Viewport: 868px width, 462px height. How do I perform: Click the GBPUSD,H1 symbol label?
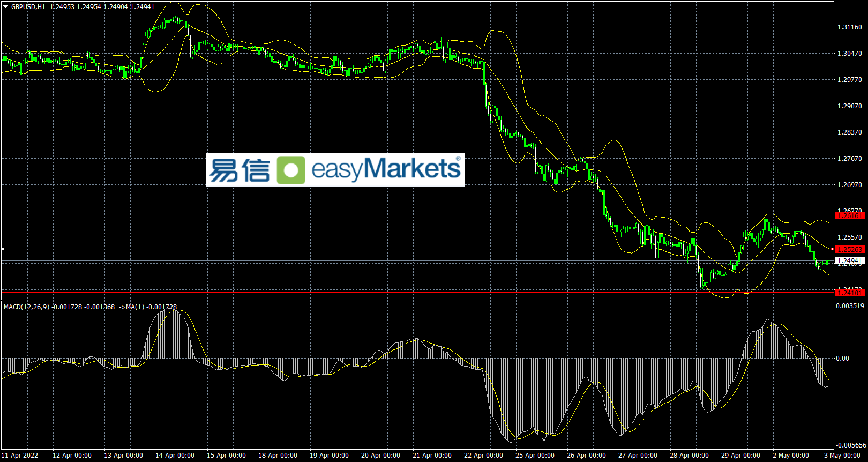pyautogui.click(x=28, y=7)
